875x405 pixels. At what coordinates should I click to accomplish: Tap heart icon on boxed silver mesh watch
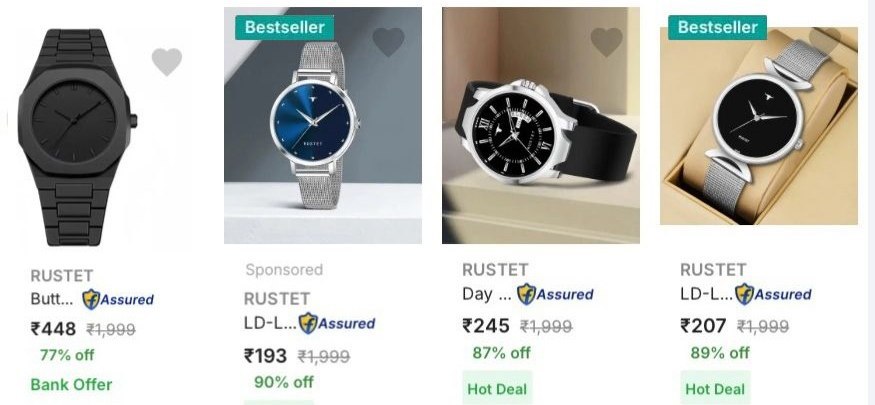(x=825, y=40)
